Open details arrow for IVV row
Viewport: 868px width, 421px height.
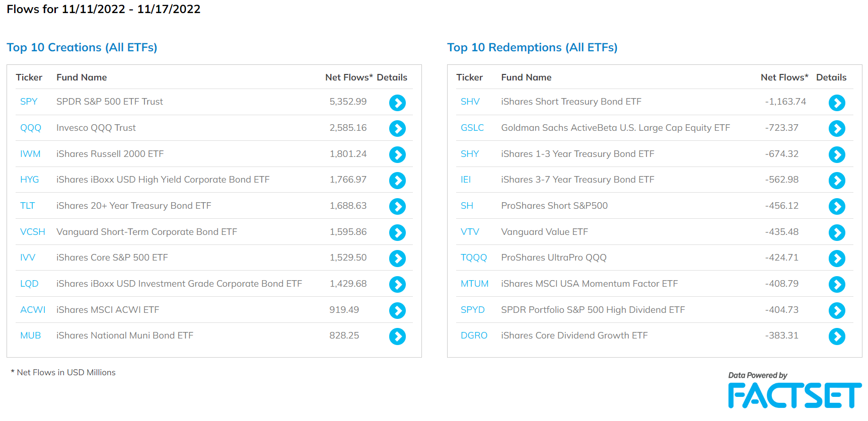(x=397, y=258)
